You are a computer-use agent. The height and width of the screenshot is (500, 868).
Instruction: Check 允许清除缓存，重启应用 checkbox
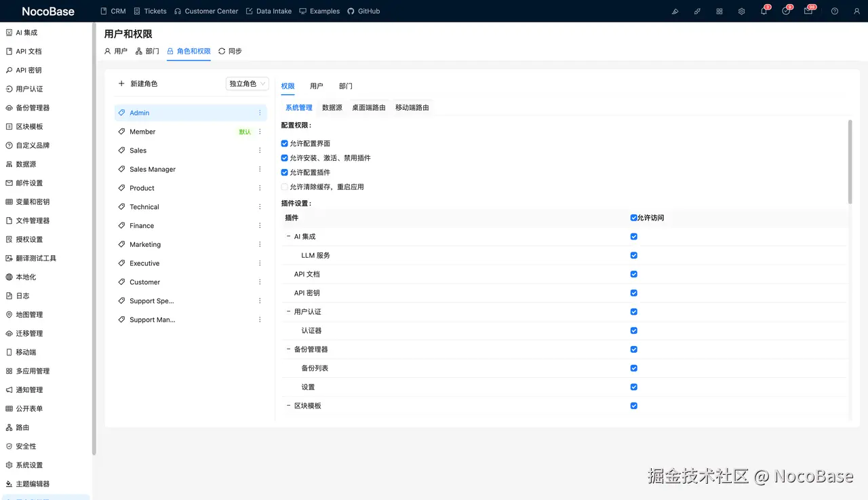(285, 187)
